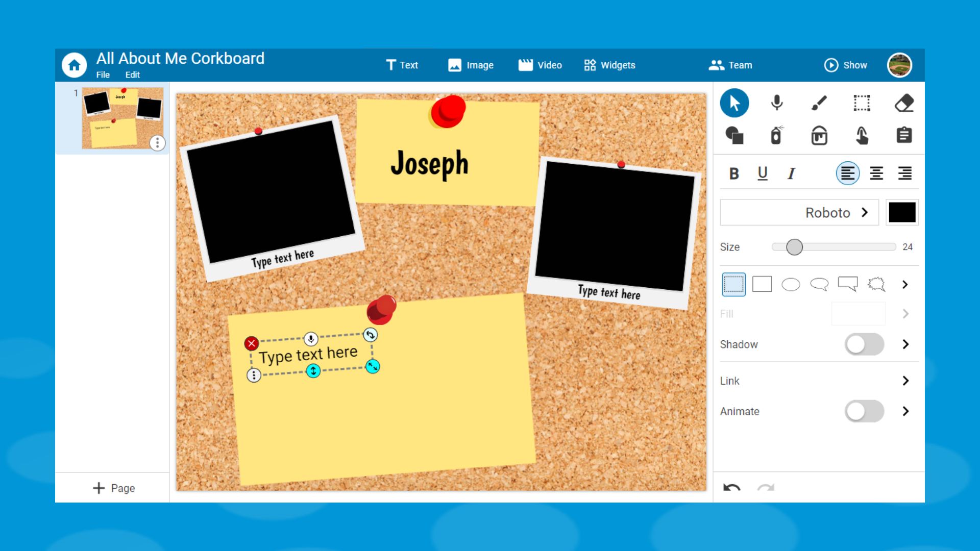Toggle the Shadow switch on
This screenshot has width=980, height=551.
[x=864, y=344]
